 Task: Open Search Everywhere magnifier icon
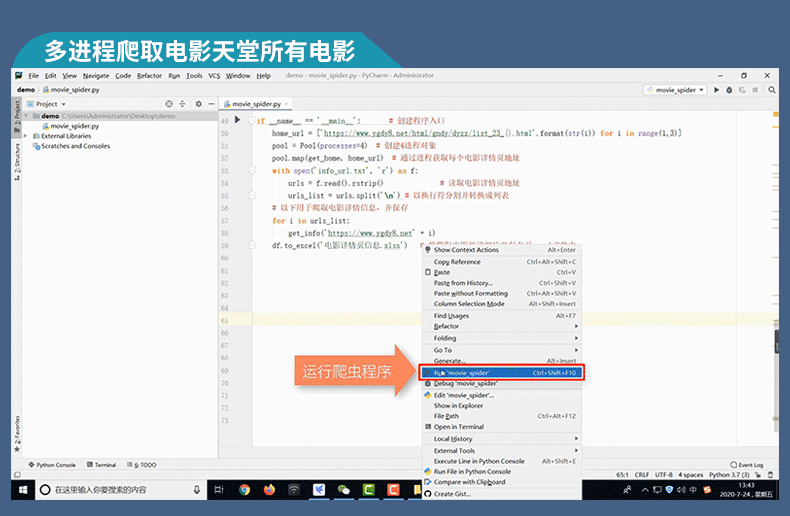[x=771, y=90]
